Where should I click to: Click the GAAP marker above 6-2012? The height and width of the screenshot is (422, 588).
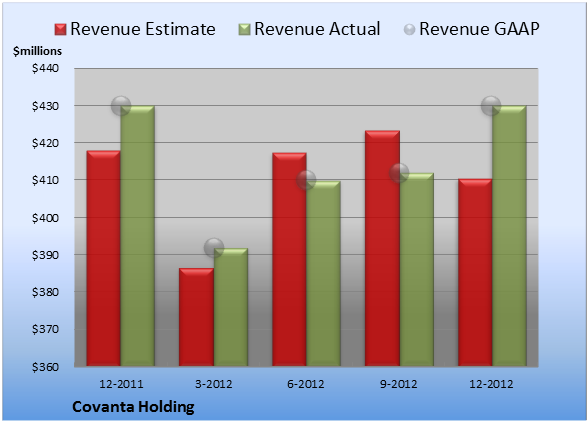pyautogui.click(x=306, y=180)
